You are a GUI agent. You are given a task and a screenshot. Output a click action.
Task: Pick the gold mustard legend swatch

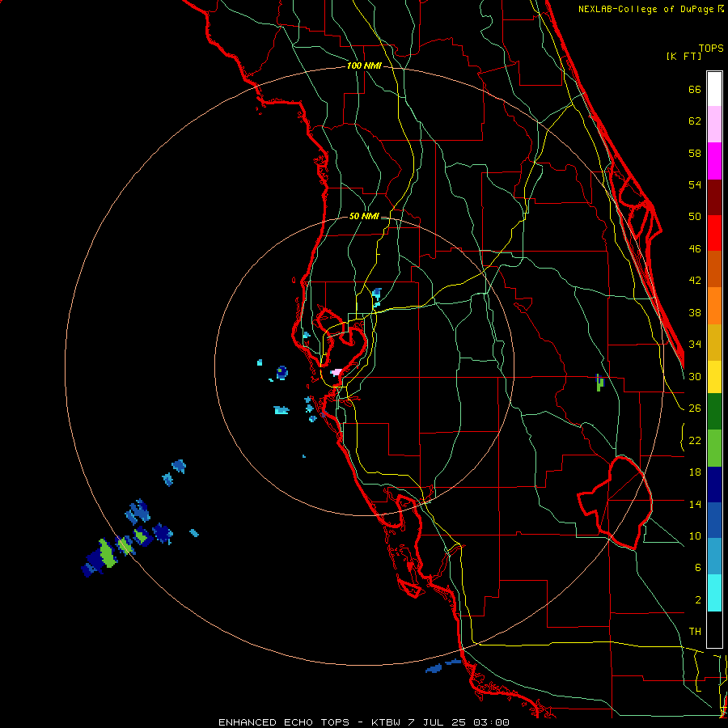coord(714,342)
